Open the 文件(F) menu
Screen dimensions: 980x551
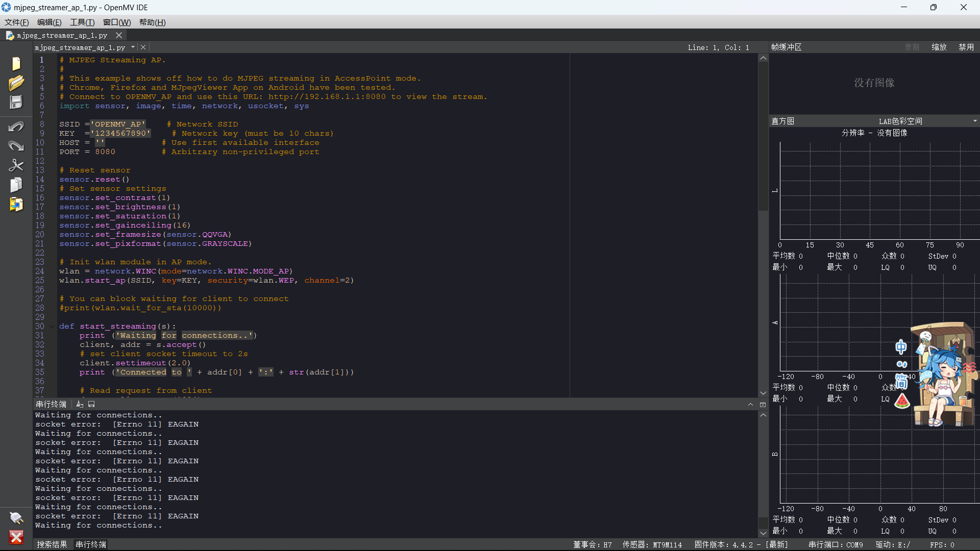point(16,22)
